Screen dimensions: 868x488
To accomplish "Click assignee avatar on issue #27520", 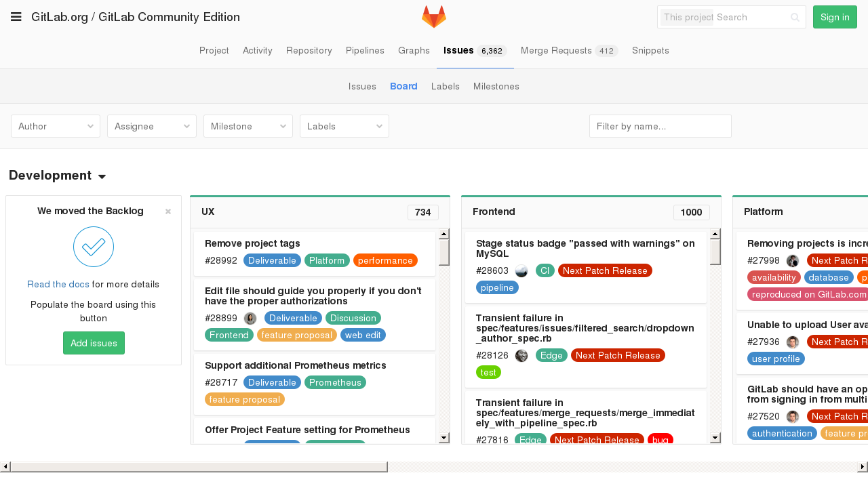I will [793, 417].
